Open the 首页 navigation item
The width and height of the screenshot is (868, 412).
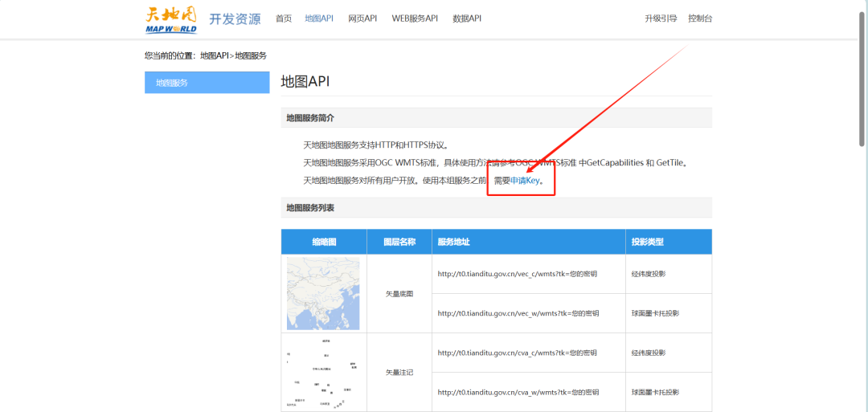pos(284,18)
